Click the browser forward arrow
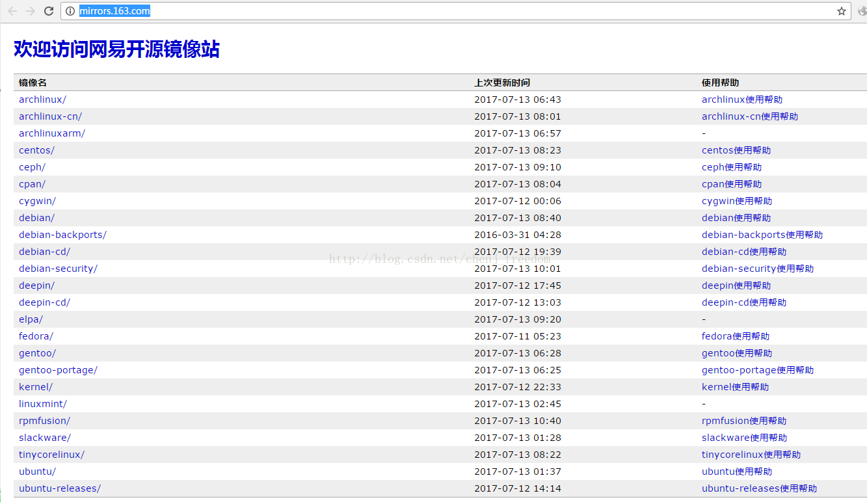Viewport: 867px width, 504px height. [x=31, y=11]
